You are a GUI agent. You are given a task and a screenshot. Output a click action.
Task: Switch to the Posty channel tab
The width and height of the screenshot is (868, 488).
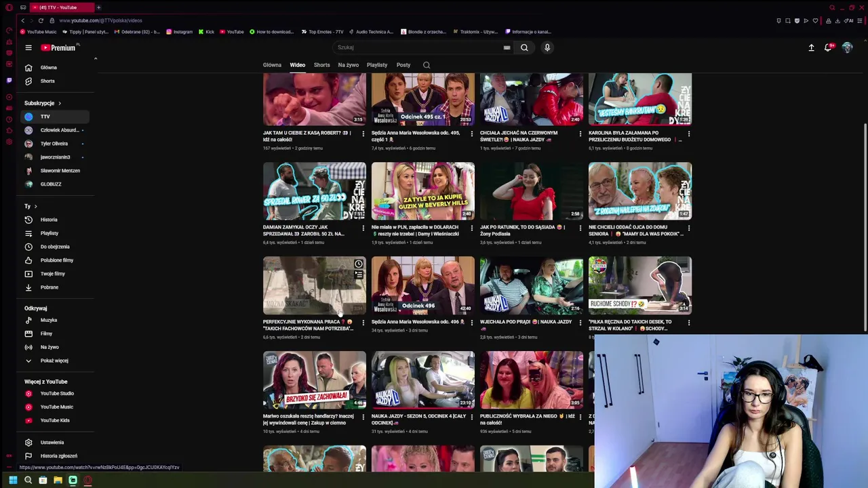point(403,65)
